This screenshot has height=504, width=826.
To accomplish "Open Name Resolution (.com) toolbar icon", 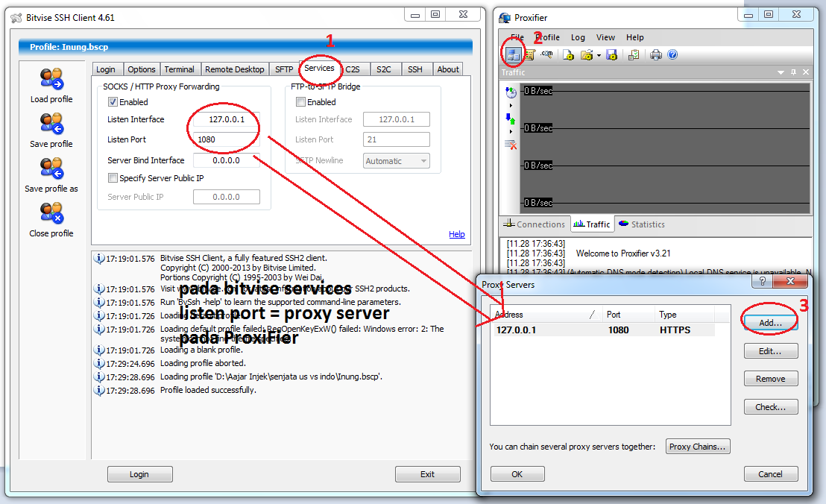I will click(x=546, y=54).
